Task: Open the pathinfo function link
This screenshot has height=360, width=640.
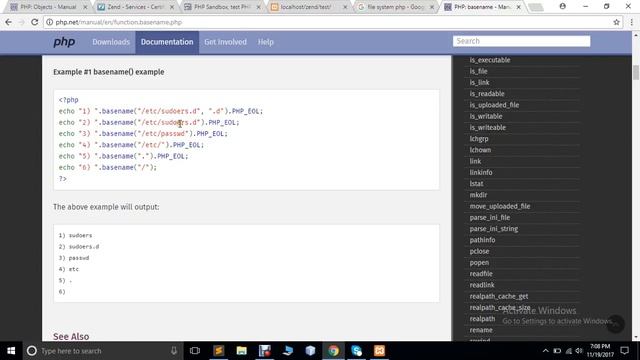Action: point(482,240)
